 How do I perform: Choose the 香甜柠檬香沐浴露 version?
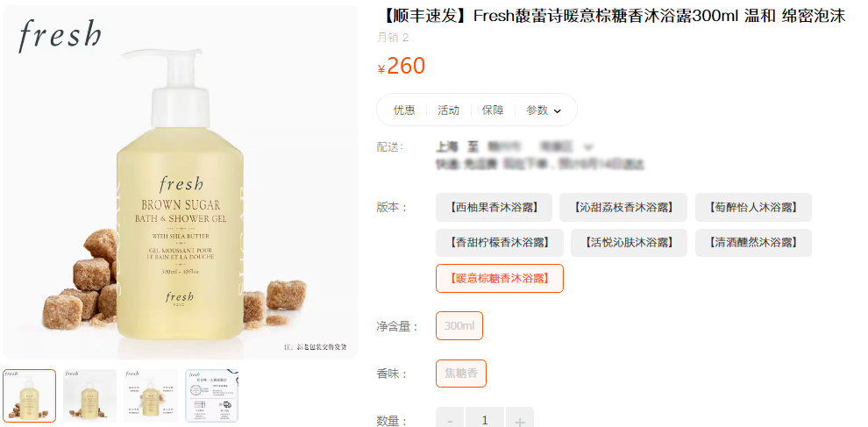click(x=500, y=243)
